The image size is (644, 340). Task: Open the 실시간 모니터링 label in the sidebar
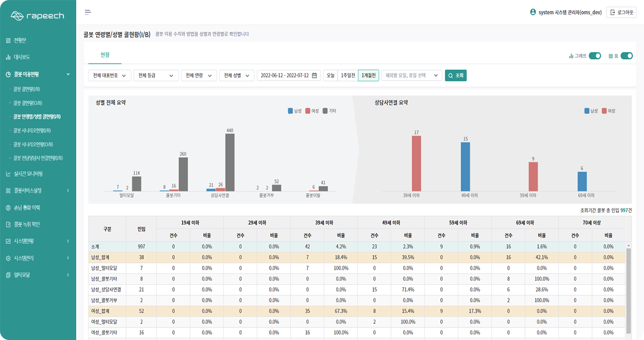29,174
